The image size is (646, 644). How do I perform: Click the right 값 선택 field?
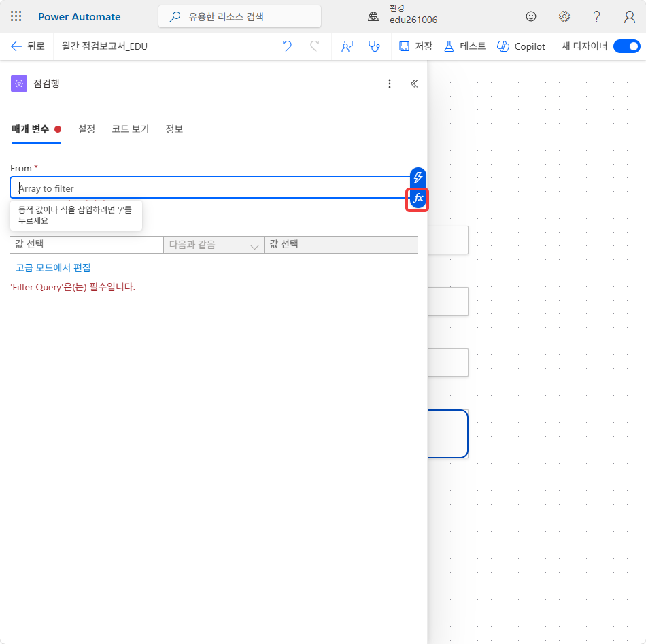coord(341,245)
